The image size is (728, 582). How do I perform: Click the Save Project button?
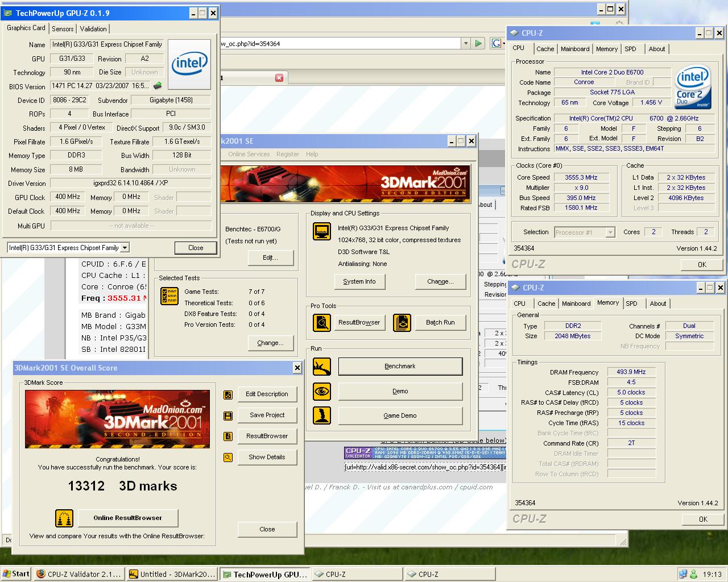point(267,415)
